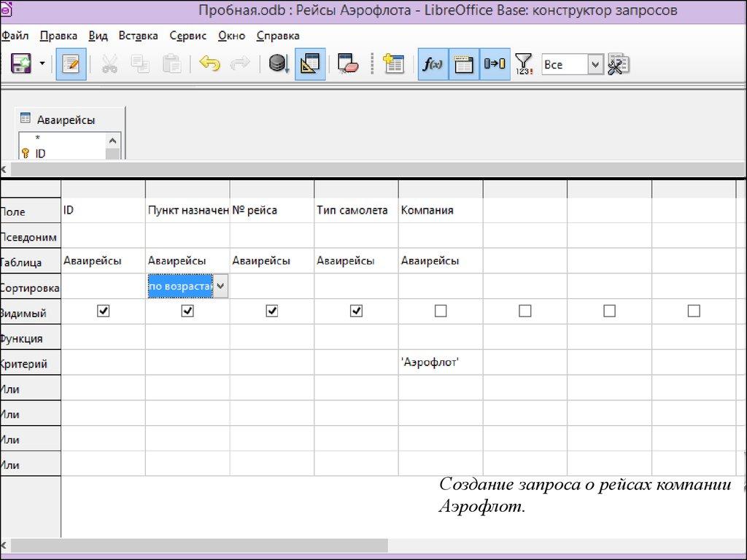The width and height of the screenshot is (747, 560).
Task: Click the criterion cell containing 'Аэрофлот'
Action: point(440,362)
